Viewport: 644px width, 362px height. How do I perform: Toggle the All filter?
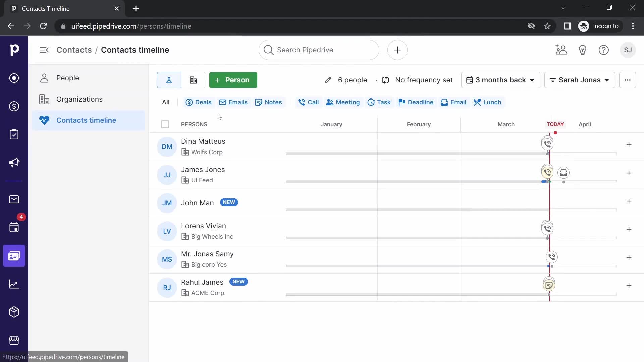coord(166,102)
